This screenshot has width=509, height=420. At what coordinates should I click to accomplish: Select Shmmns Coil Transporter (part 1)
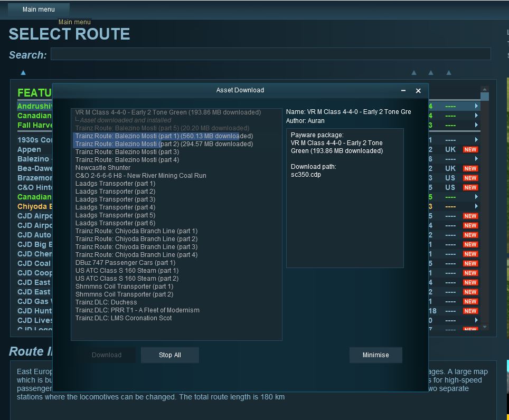point(124,287)
